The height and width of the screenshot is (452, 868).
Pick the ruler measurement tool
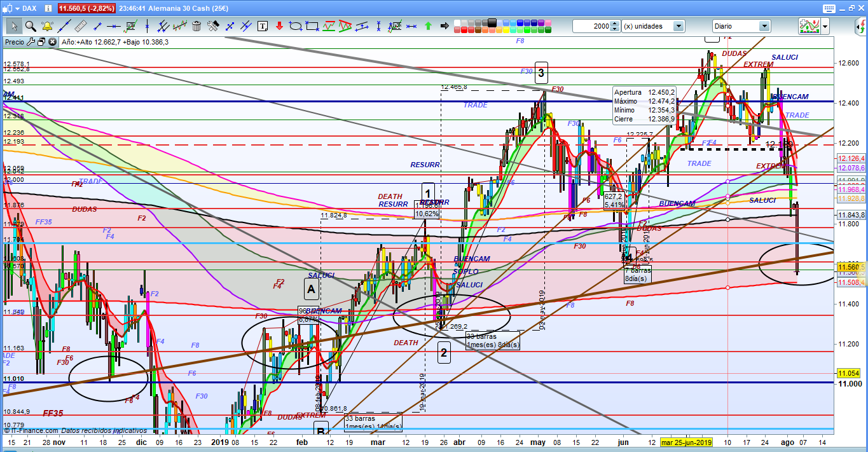coord(80,26)
